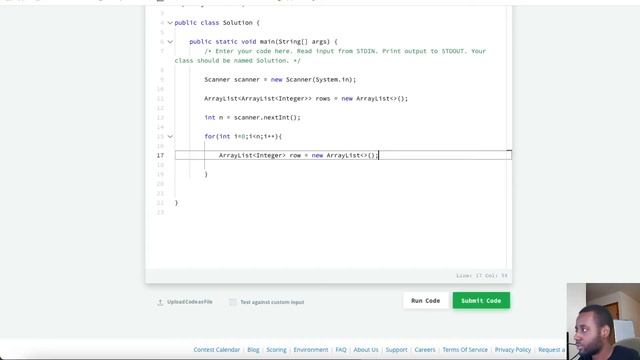The width and height of the screenshot is (640, 360).
Task: Click the Upload Code as File icon
Action: click(x=160, y=302)
